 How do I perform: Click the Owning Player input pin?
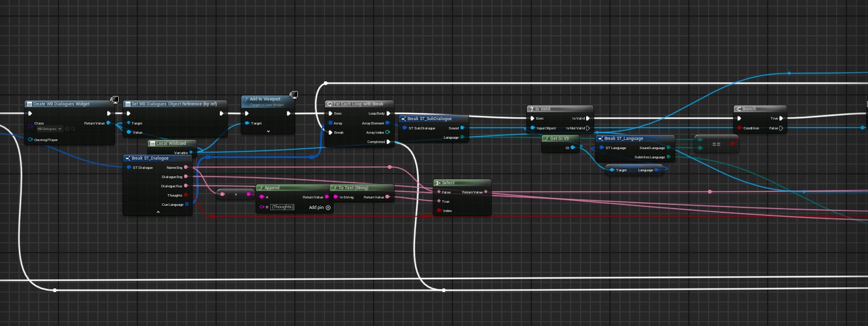30,140
